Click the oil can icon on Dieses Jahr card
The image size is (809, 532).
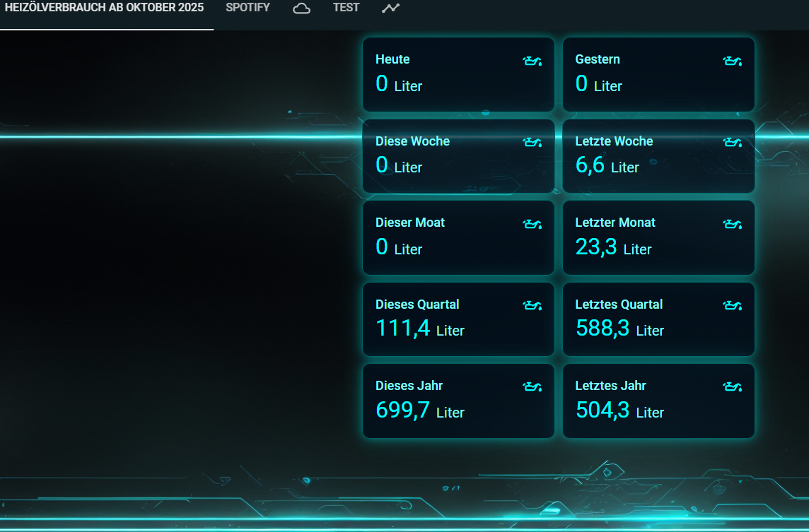coord(532,386)
